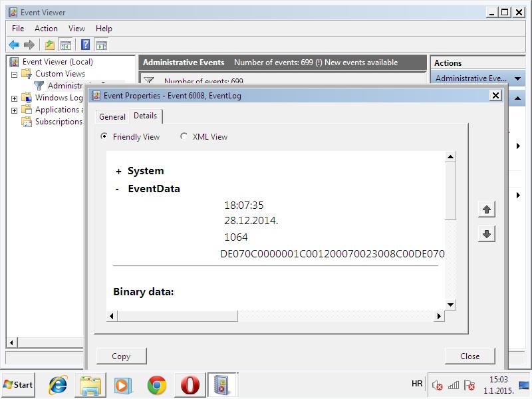Viewport: 532px width, 399px height.
Task: Select XML View radio button
Action: [184, 136]
